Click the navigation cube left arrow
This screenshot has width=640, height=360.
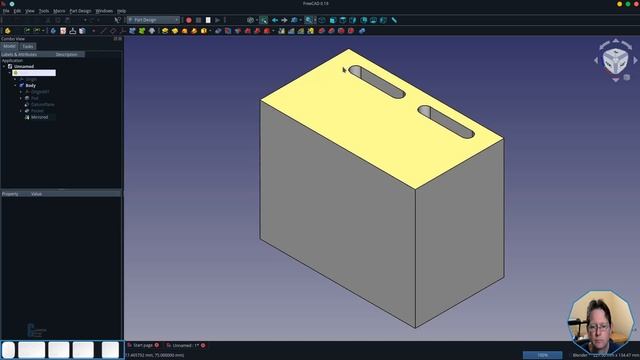[x=596, y=60]
